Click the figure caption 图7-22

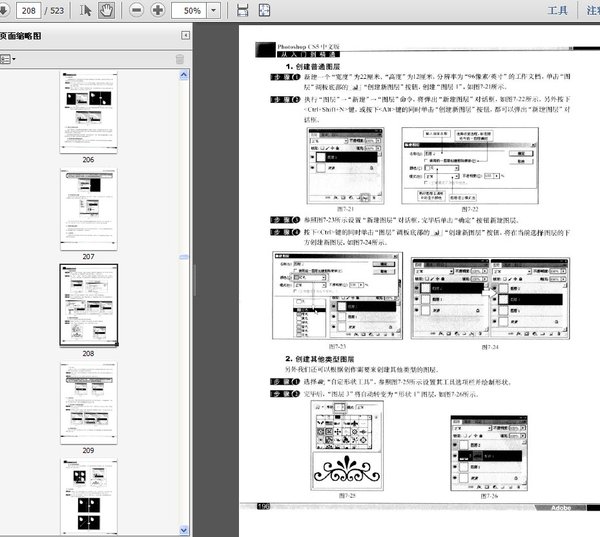point(470,209)
